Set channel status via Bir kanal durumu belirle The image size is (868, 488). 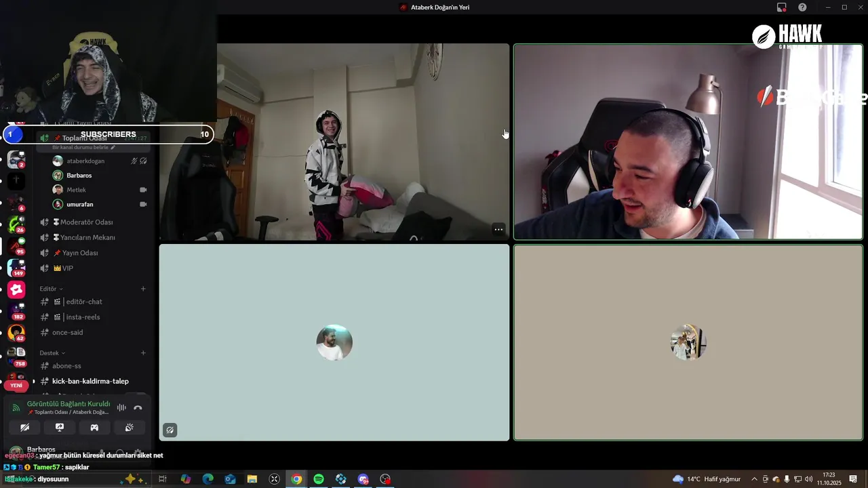(83, 147)
